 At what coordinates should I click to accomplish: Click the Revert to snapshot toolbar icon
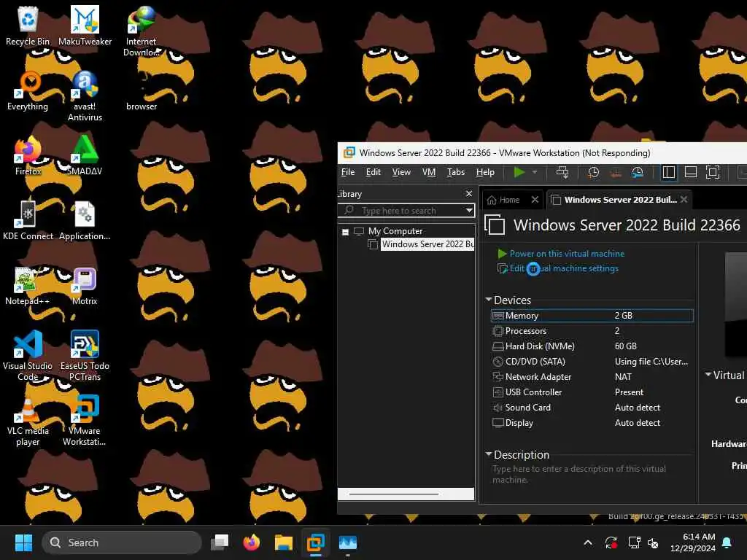tap(616, 172)
